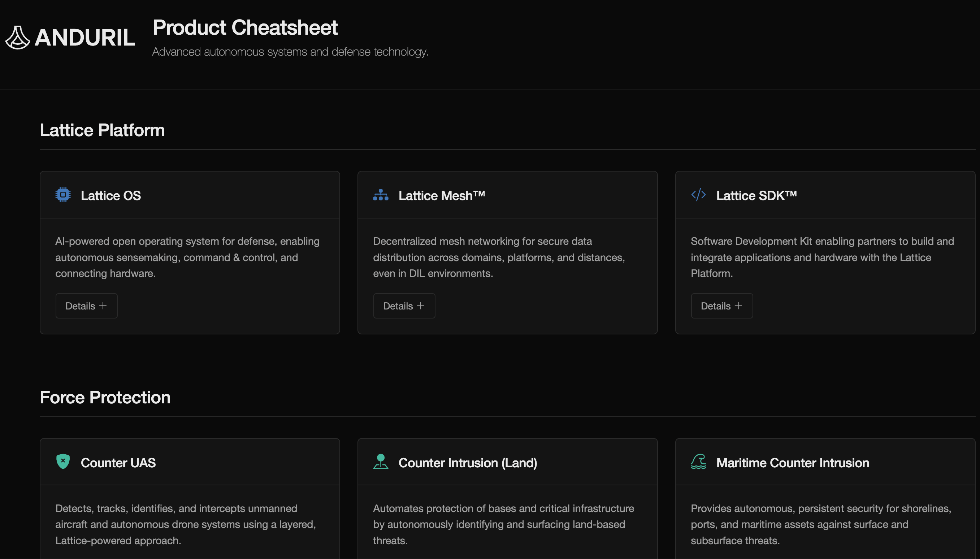The width and height of the screenshot is (980, 559).
Task: Click the 'AI-powered open operating system' description
Action: (x=187, y=257)
